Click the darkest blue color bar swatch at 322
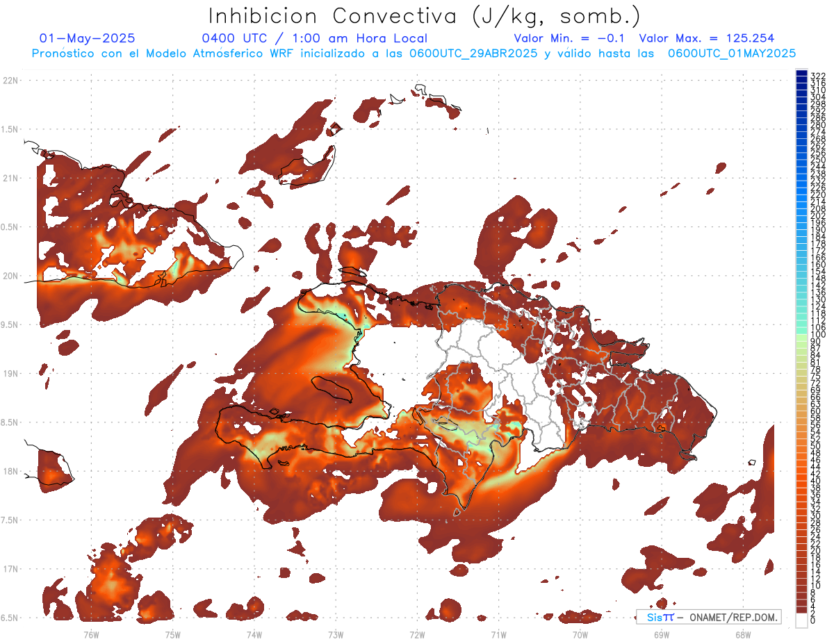Viewport: 834px width, 644px height. [801, 73]
